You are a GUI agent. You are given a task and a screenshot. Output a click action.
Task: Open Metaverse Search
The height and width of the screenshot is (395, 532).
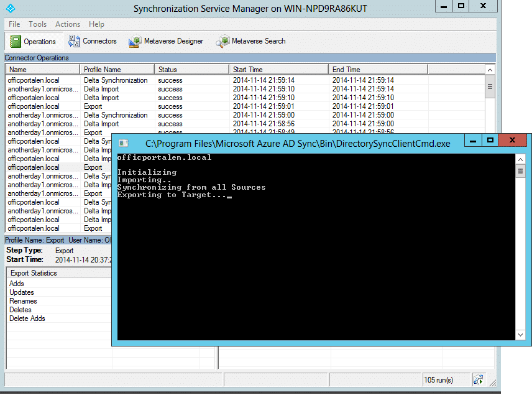pos(250,42)
